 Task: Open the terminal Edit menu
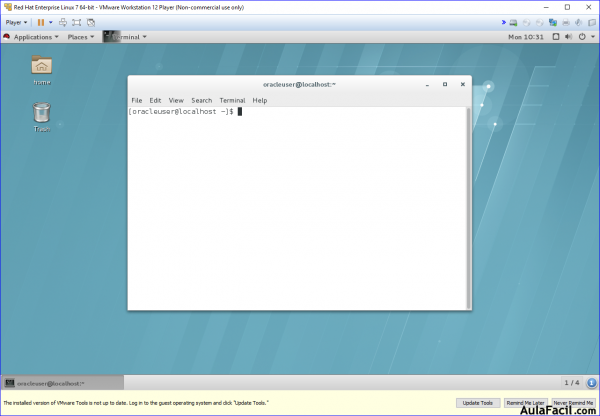pos(155,100)
